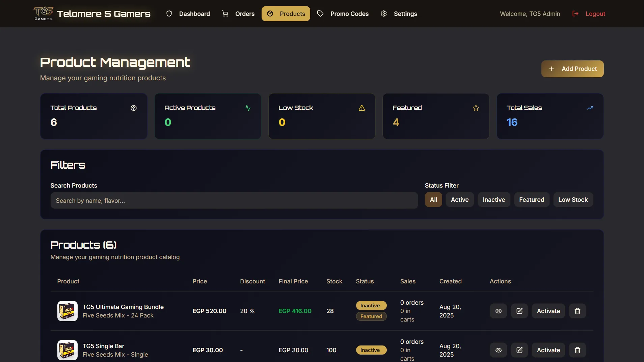The width and height of the screenshot is (644, 362).
Task: Delete TG5 Single Bar via trash icon
Action: [578, 350]
